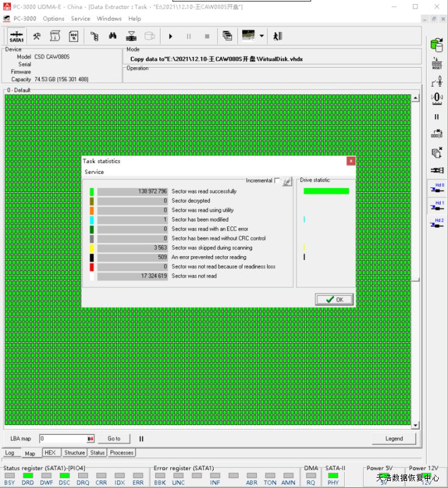Switch to the Structure tab
This screenshot has height=488, width=448.
74,453
